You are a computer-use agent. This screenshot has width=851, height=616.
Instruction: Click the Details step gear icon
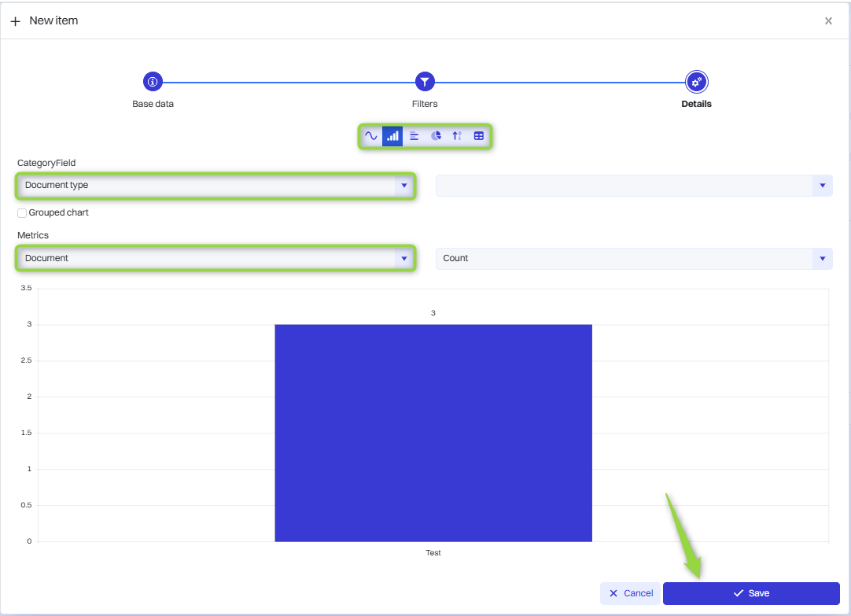[696, 81]
